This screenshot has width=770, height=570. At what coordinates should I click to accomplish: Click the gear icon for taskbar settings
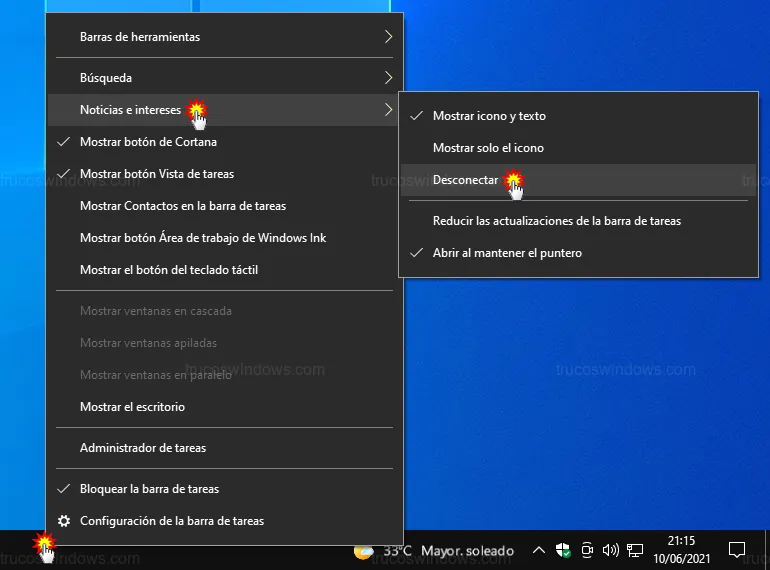click(64, 521)
